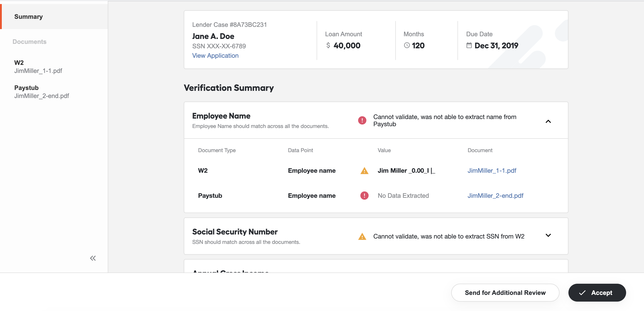Click the Document column header
Screen dimensions: 644x311
pyautogui.click(x=480, y=150)
